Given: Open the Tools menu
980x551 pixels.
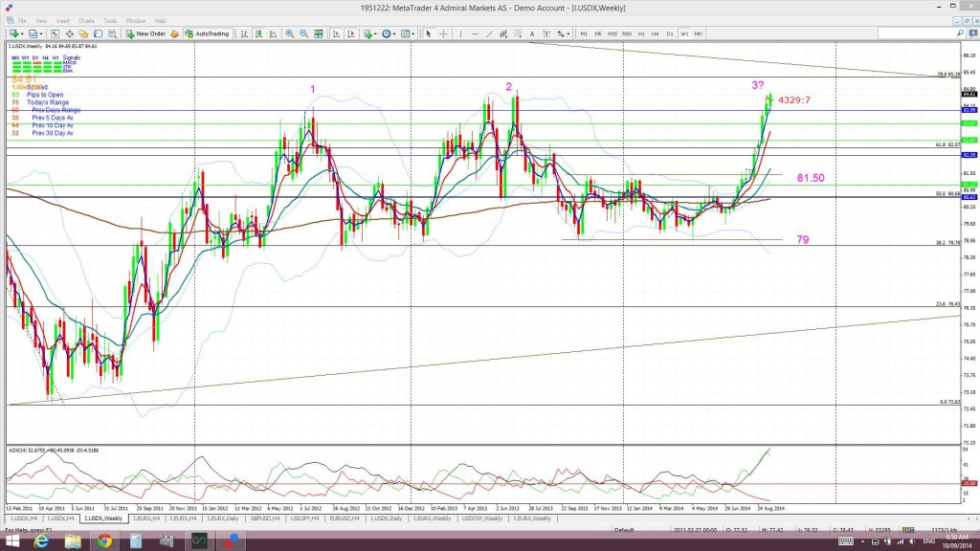Looking at the screenshot, I should (x=110, y=21).
